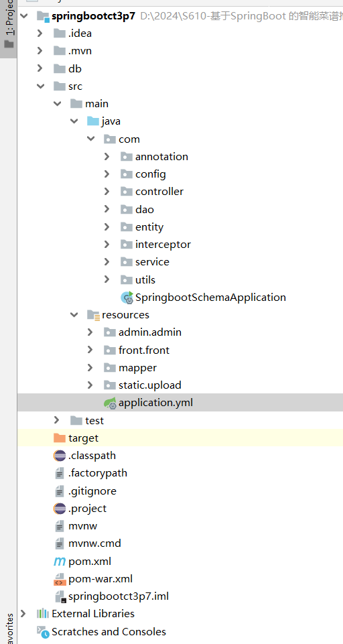Select the mvnw file
343x644 pixels.
coord(82,526)
